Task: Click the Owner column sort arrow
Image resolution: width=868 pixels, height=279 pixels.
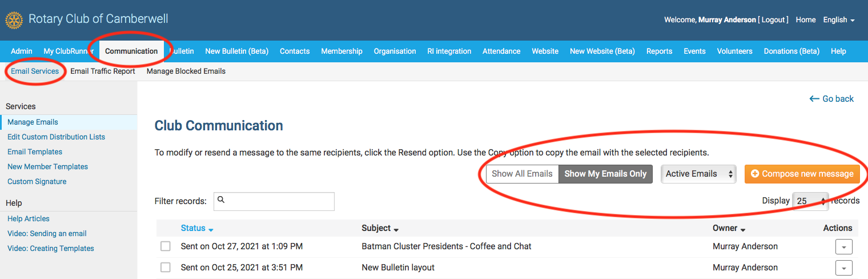Action: (743, 229)
